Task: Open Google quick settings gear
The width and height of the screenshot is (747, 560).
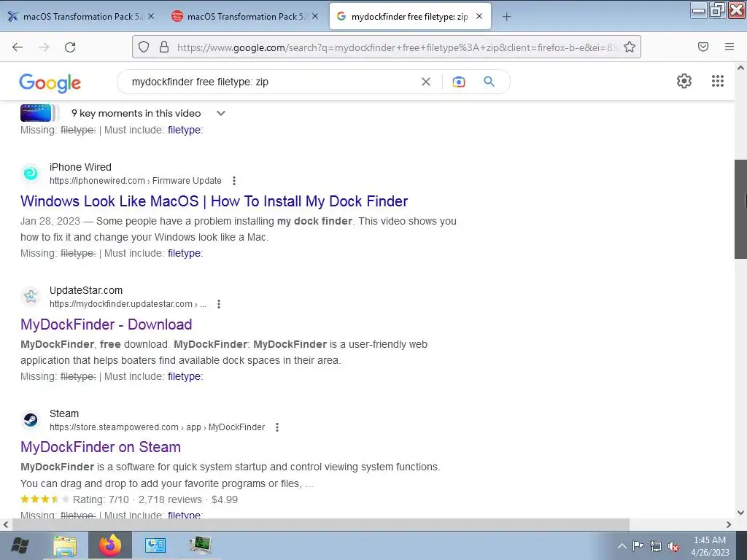Action: [x=684, y=81]
